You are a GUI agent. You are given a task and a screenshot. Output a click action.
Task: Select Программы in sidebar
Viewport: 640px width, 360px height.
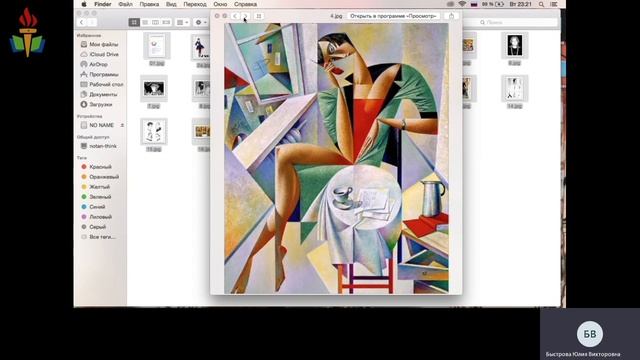tap(100, 74)
